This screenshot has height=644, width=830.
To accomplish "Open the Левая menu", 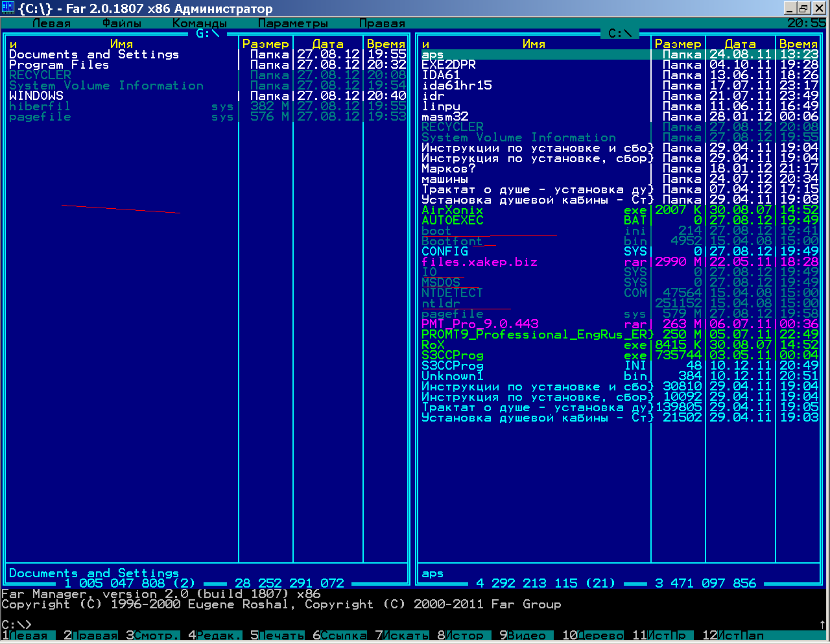I will pyautogui.click(x=51, y=23).
